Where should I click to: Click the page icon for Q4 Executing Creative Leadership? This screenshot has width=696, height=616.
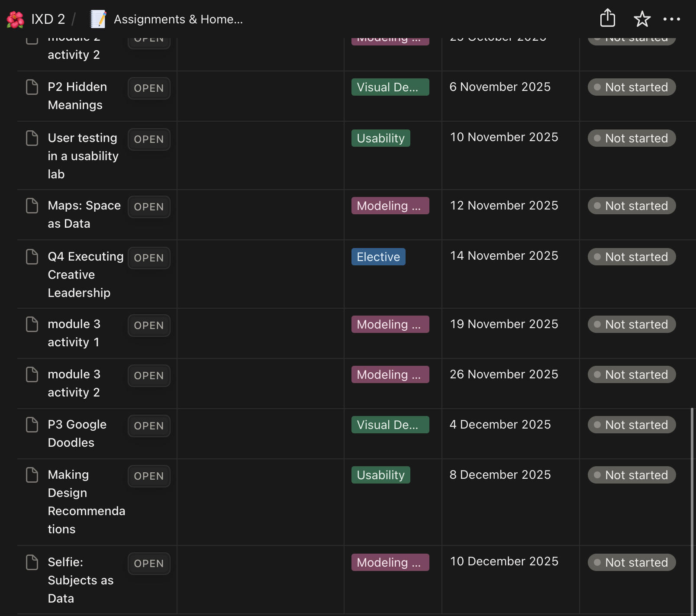pyautogui.click(x=32, y=257)
